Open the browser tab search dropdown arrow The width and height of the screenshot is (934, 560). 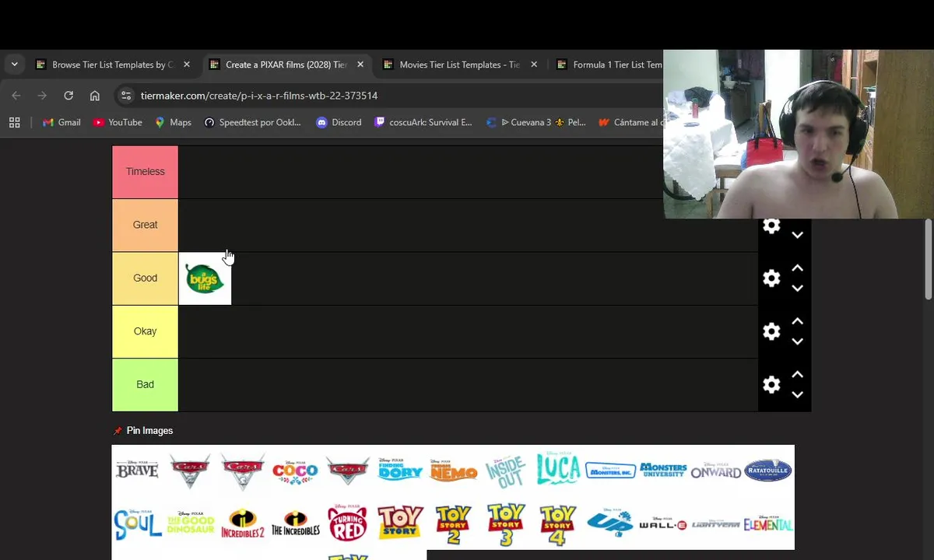(x=14, y=65)
